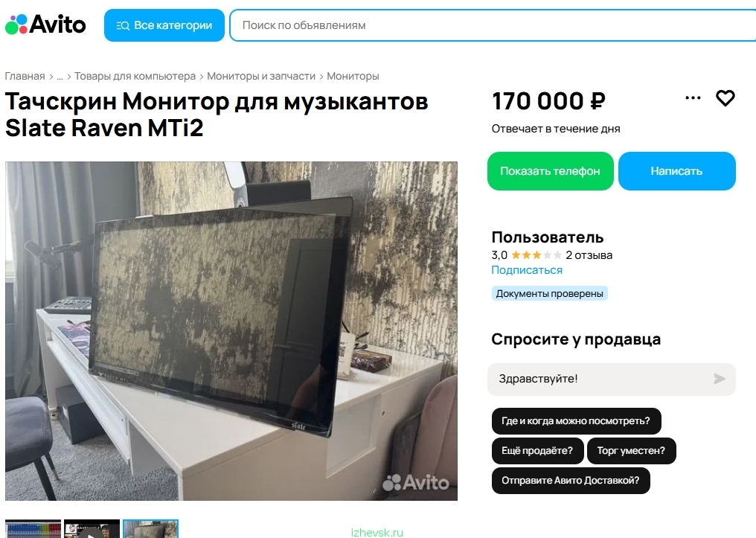Image resolution: width=756 pixels, height=538 pixels.
Task: Click the Avito logo
Action: pos(45,25)
